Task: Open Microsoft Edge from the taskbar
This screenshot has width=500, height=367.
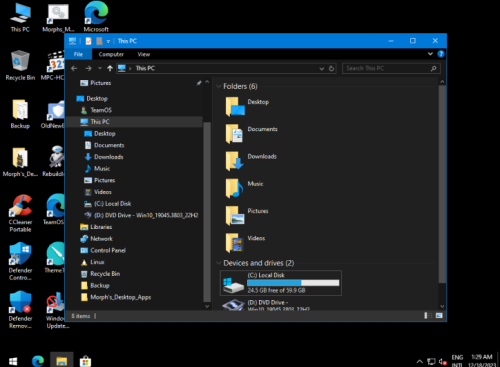Action: pyautogui.click(x=38, y=361)
